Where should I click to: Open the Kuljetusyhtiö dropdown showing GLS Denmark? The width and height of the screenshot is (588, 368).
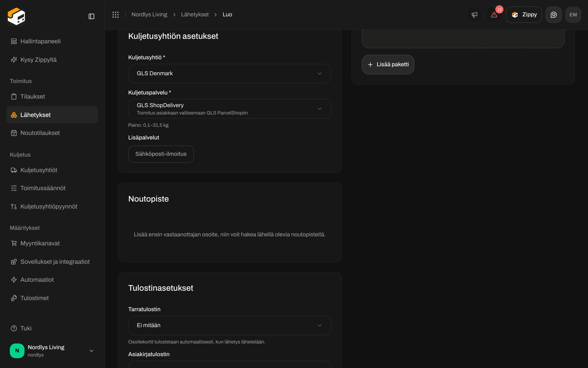tap(230, 74)
